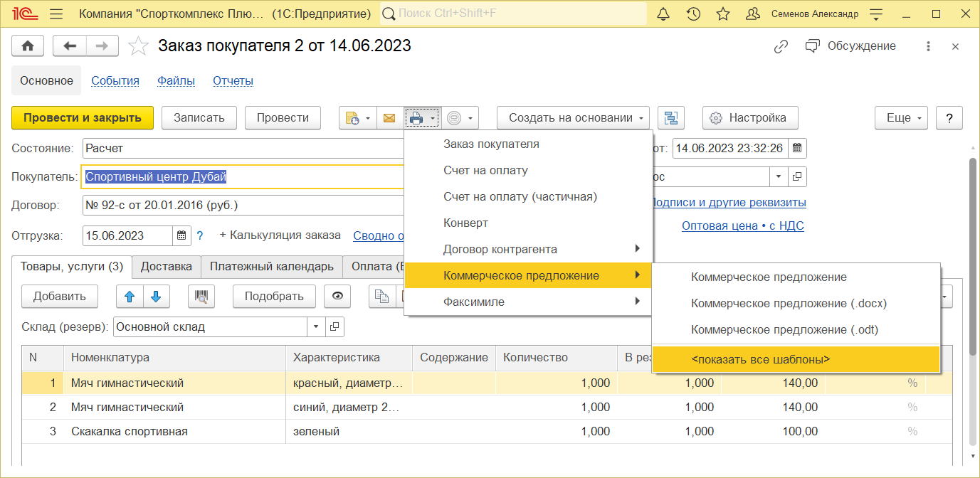Open the Основной склад card icon

click(335, 327)
